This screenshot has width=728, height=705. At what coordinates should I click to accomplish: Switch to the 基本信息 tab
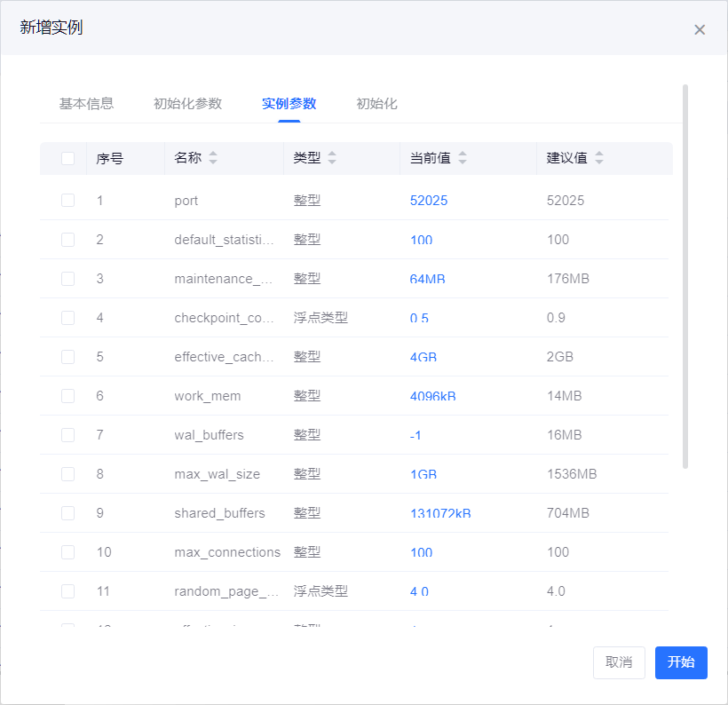86,103
